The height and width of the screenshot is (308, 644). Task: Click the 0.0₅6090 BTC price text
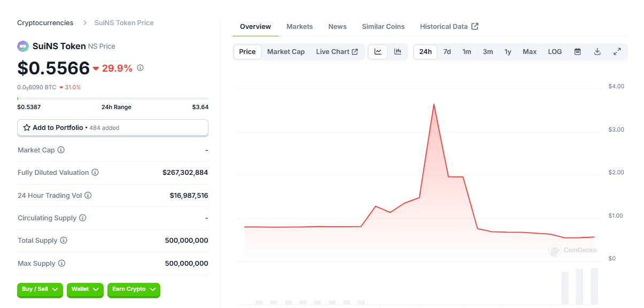[x=37, y=87]
